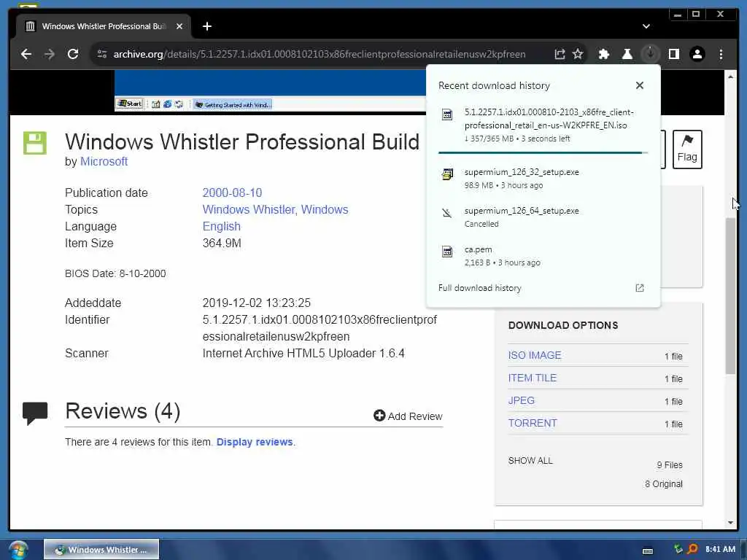Click the page vertical scrollbar thumb

coord(730,295)
